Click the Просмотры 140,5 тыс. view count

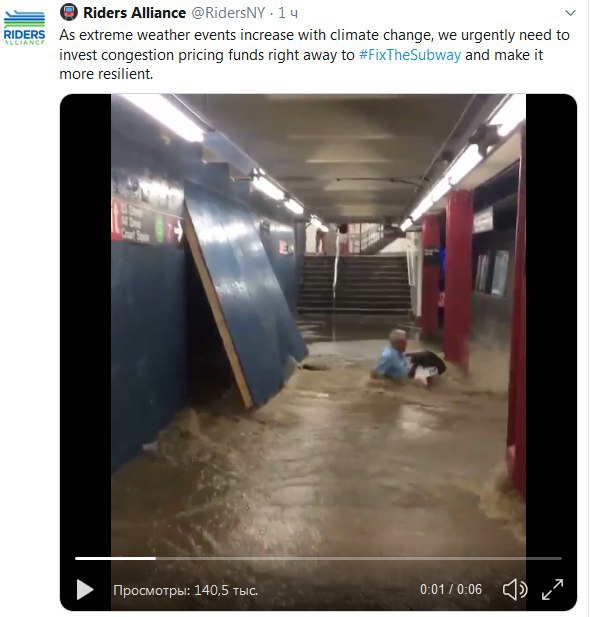[185, 590]
